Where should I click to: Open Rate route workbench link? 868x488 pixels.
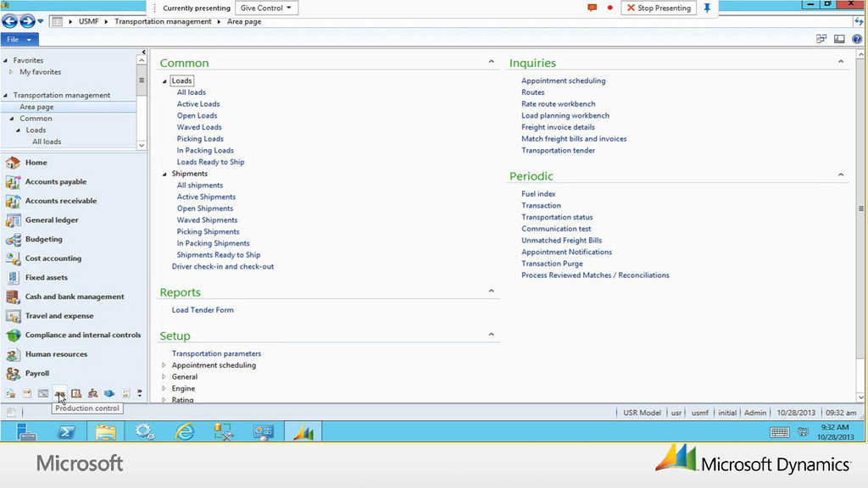558,104
